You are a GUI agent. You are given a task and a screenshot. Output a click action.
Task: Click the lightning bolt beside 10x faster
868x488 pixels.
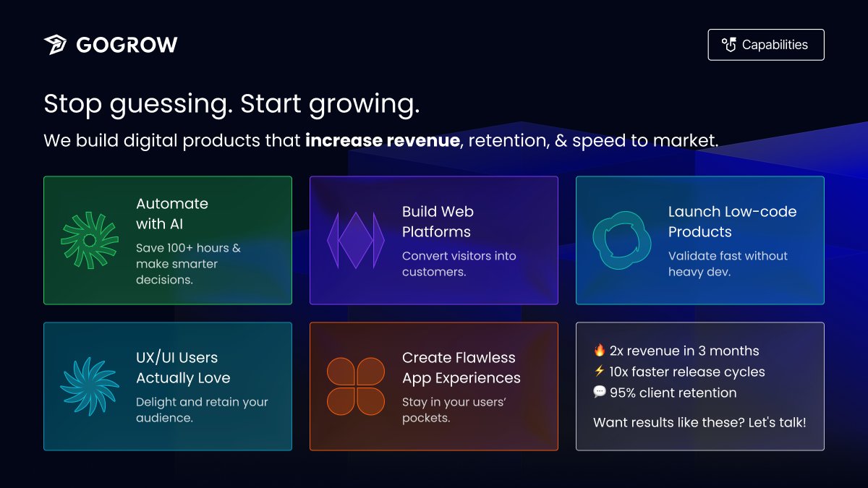point(599,372)
